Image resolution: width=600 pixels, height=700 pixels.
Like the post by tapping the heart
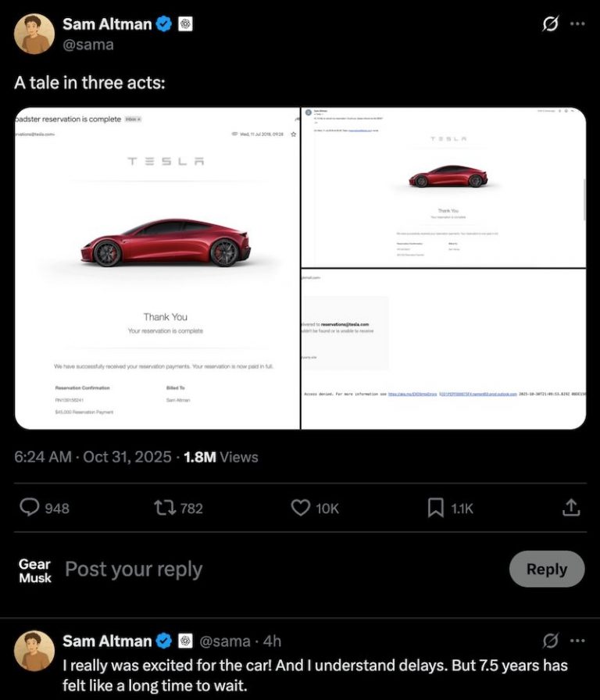(300, 508)
